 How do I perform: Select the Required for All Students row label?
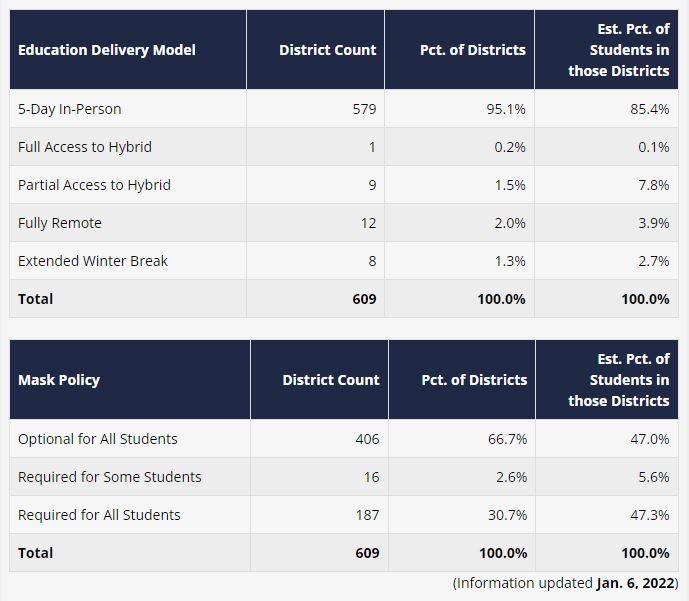click(x=99, y=515)
